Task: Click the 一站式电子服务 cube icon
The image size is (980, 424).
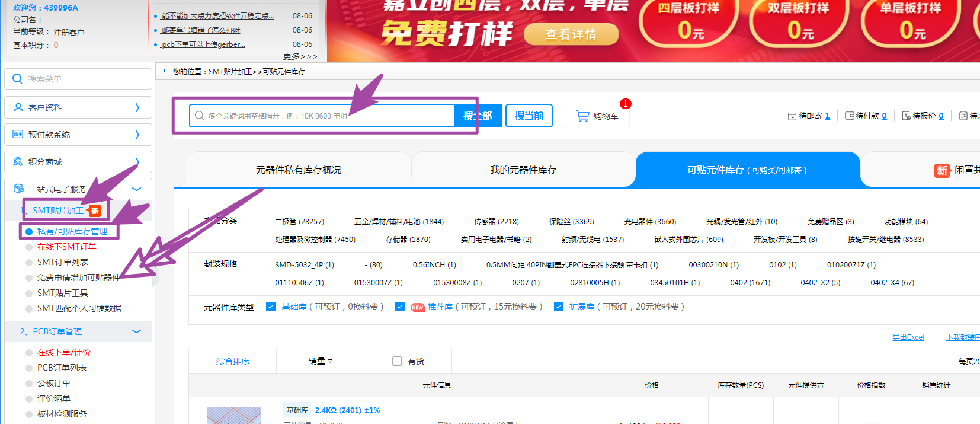Action: click(18, 189)
